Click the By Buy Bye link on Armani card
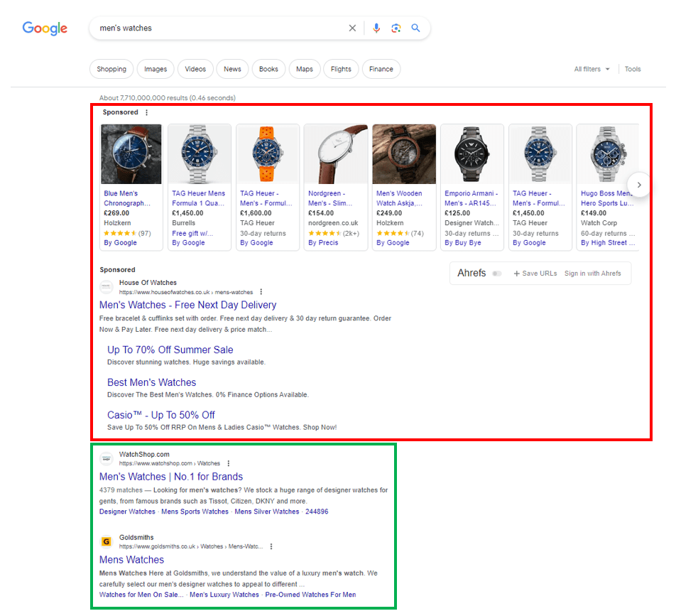This screenshot has height=616, width=676. click(462, 243)
